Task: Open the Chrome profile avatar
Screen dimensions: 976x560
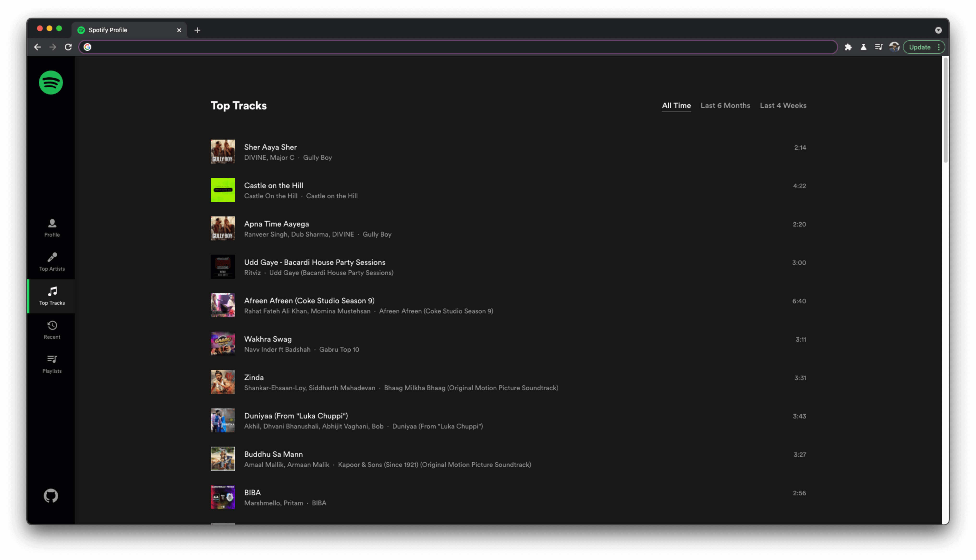Action: [894, 47]
